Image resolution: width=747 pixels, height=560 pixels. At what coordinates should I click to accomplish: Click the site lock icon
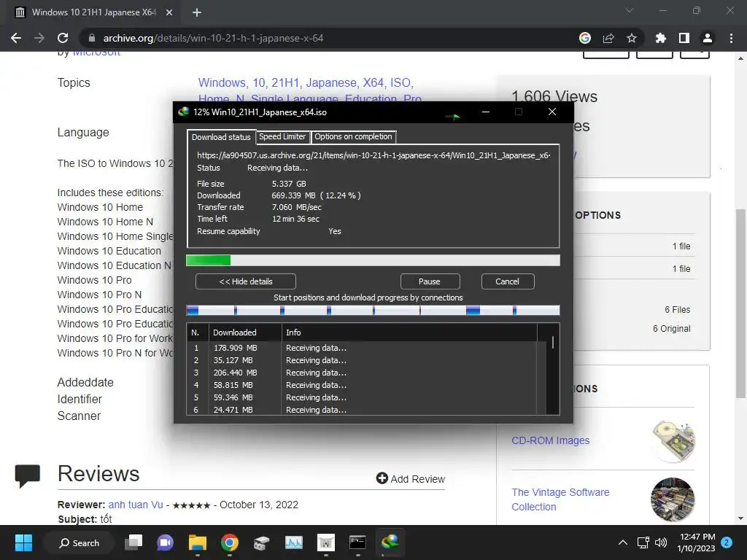92,38
